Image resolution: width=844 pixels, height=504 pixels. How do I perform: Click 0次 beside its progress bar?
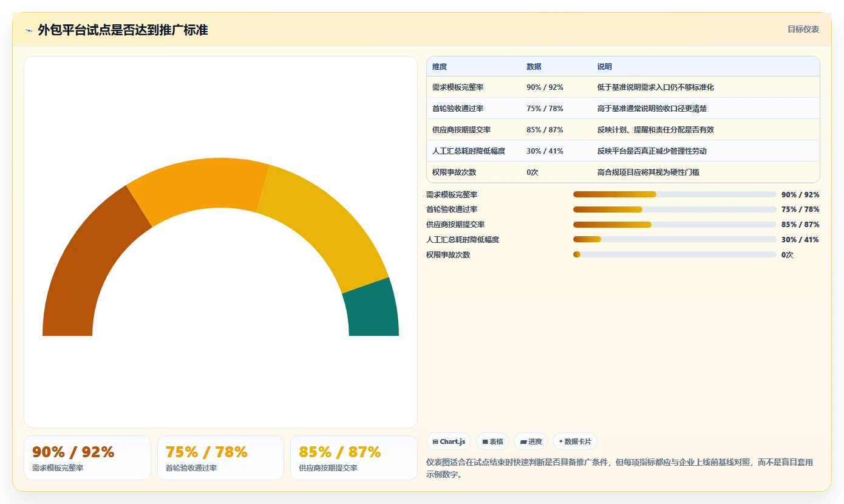click(788, 254)
